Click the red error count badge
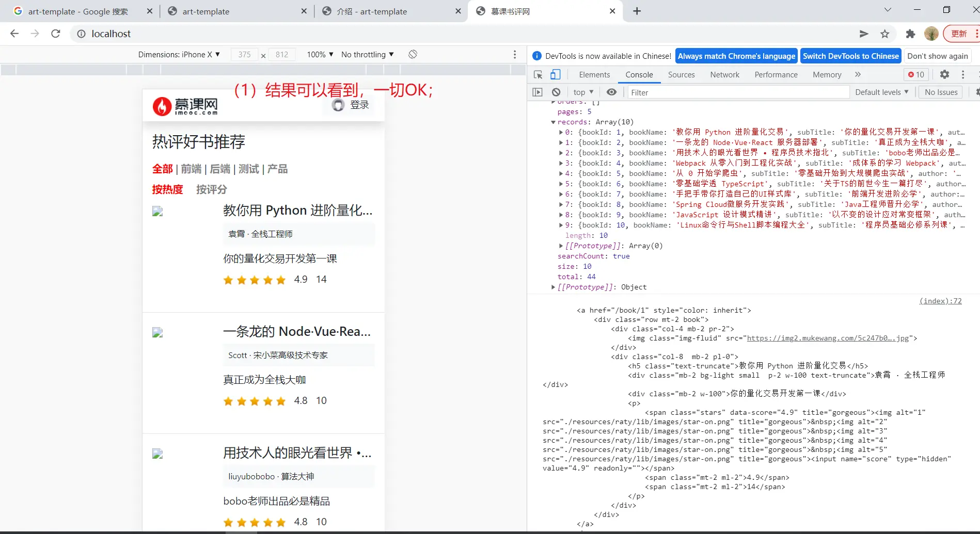Viewport: 980px width, 534px height. [x=916, y=75]
